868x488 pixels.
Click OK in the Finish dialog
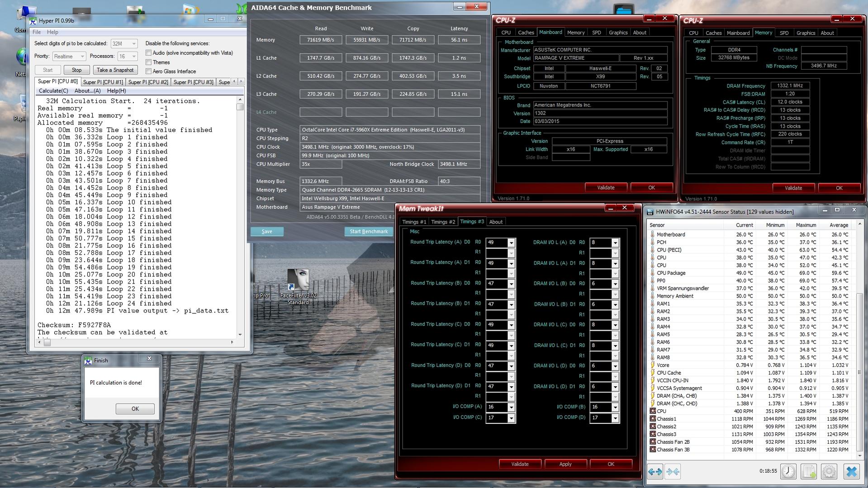coord(135,409)
